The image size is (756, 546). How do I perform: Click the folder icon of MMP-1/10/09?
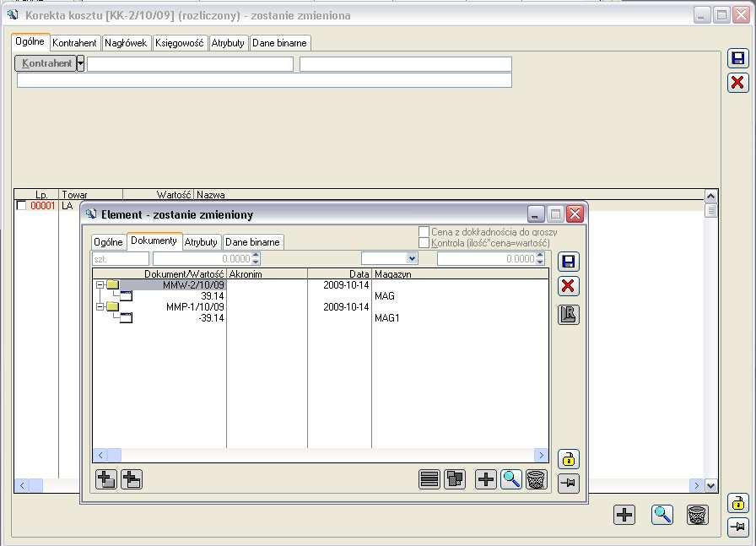(x=113, y=306)
